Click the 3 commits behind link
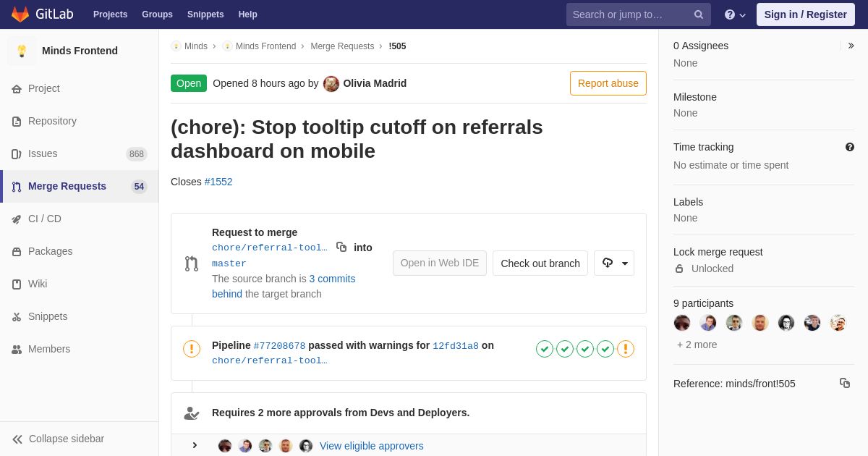This screenshot has height=456, width=868. point(284,287)
